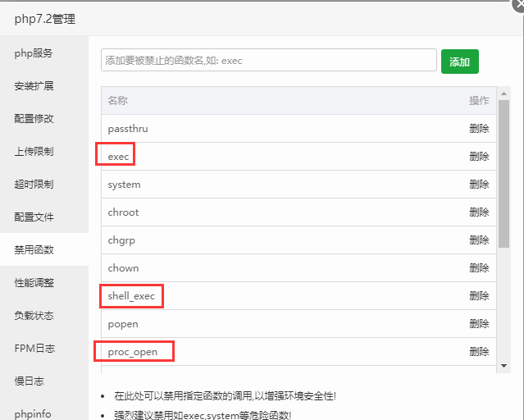This screenshot has width=524, height=420.
Task: Delete the proc_open function entry
Action: pos(479,351)
